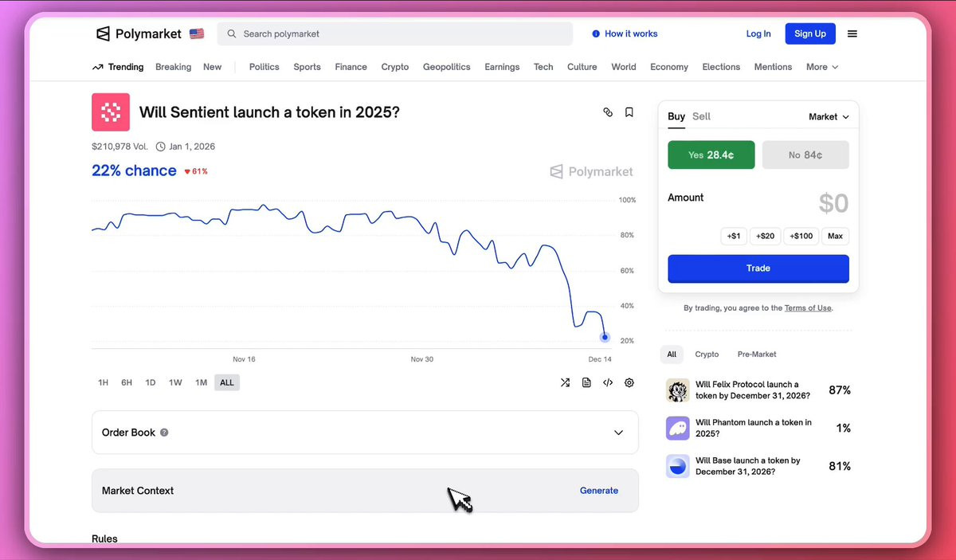The image size is (956, 560).
Task: Open the Earnings category
Action: click(x=502, y=67)
